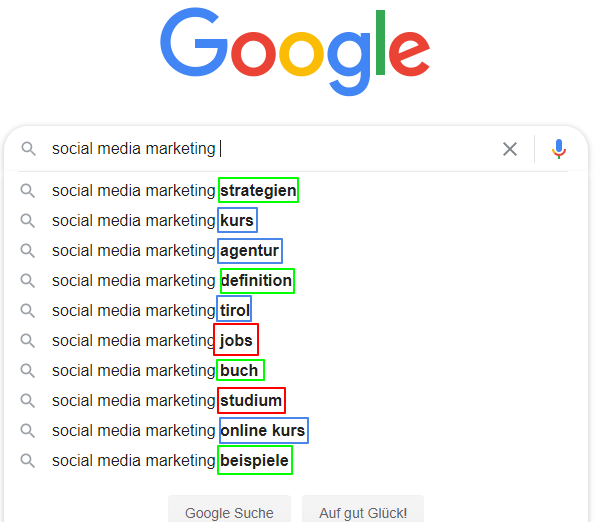Choose the social media marketing jobs suggestion
This screenshot has height=522, width=606.
tap(296, 341)
